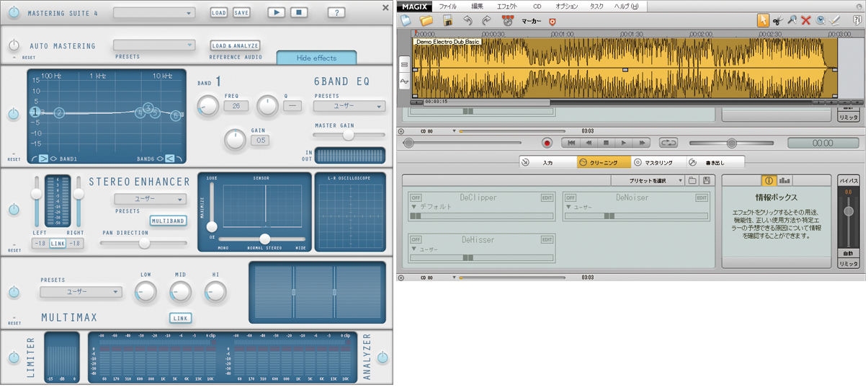This screenshot has height=390, width=868.
Task: Click the red marker set icon beside マーカー
Action: (552, 22)
